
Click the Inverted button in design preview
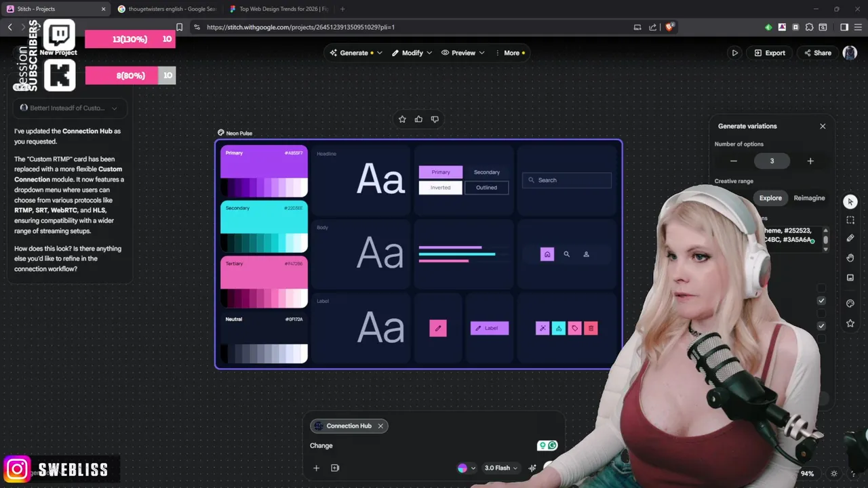441,188
